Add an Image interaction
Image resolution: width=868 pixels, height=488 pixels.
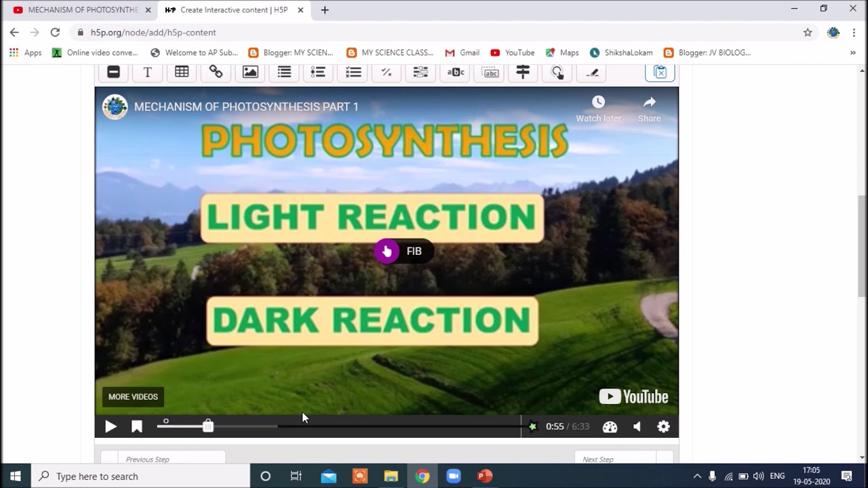pyautogui.click(x=250, y=72)
